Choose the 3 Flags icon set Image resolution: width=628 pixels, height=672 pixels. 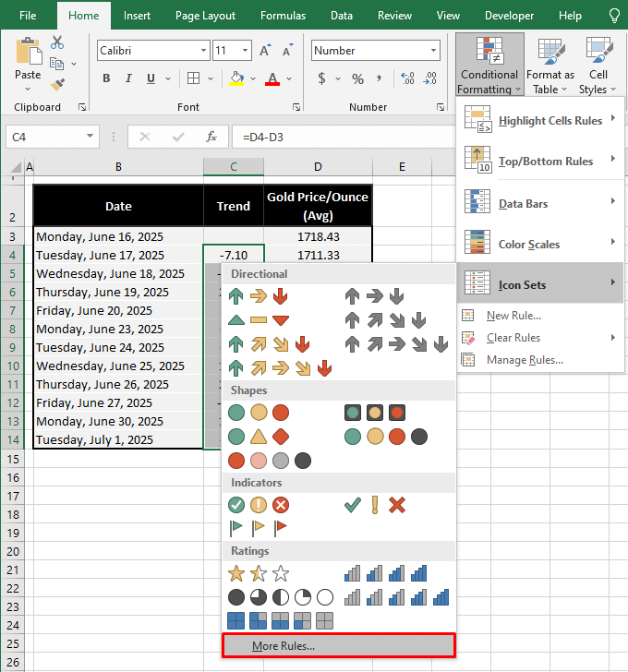point(258,528)
